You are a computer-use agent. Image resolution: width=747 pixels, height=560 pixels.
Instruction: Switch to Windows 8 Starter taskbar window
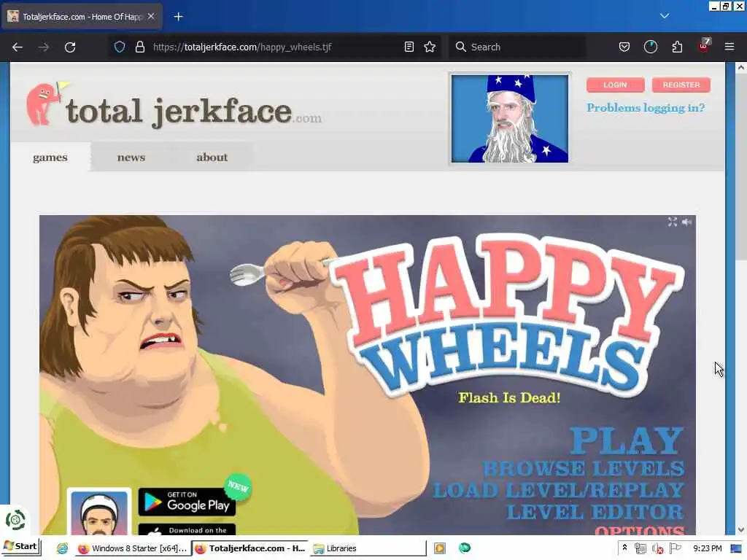point(133,548)
